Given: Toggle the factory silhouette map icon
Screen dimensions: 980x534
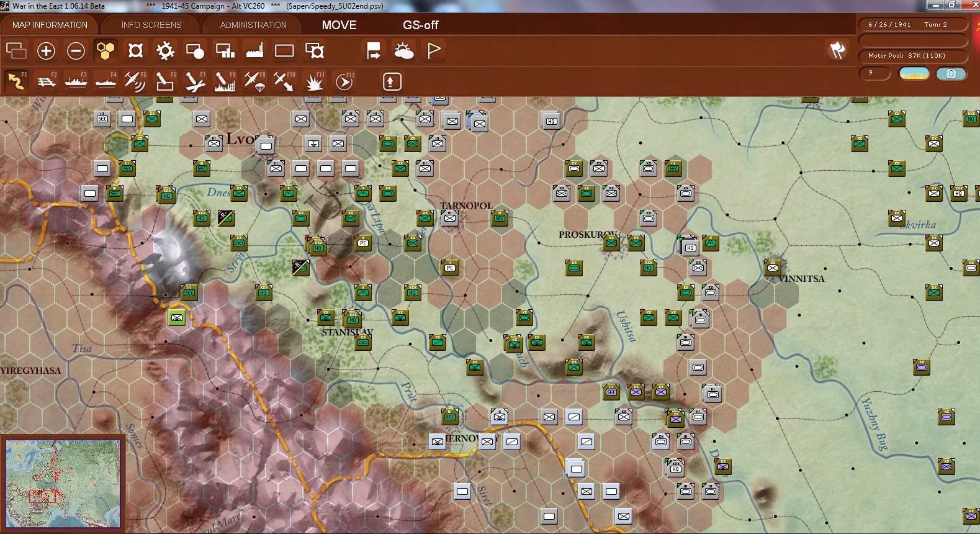Looking at the screenshot, I should pyautogui.click(x=254, y=51).
